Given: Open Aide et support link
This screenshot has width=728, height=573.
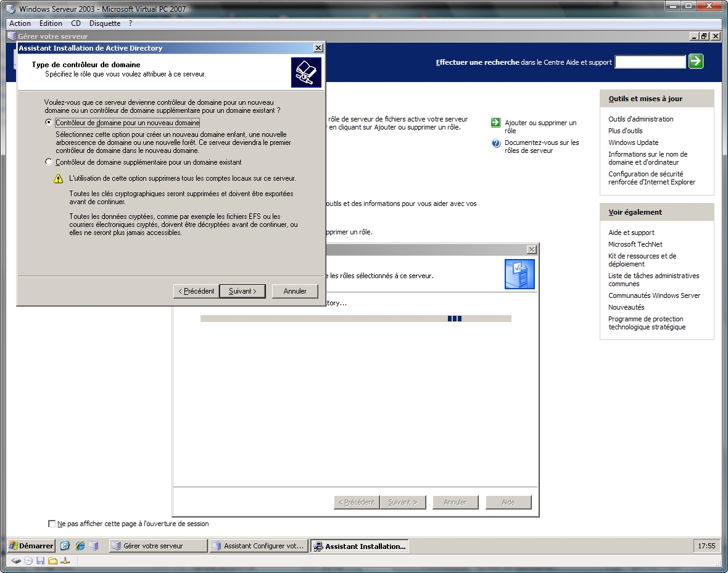Looking at the screenshot, I should click(631, 233).
